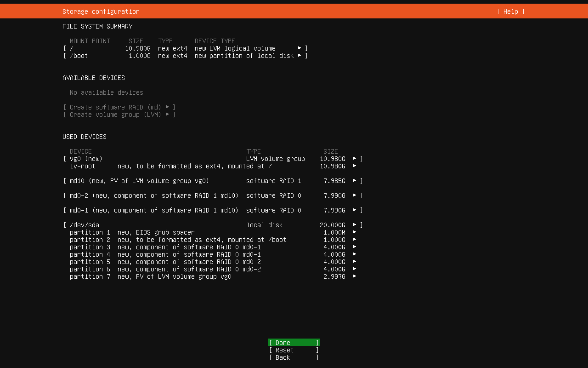Open md10 RAID 1 device arrow
Viewport: 588px width, 368px height.
coord(355,181)
